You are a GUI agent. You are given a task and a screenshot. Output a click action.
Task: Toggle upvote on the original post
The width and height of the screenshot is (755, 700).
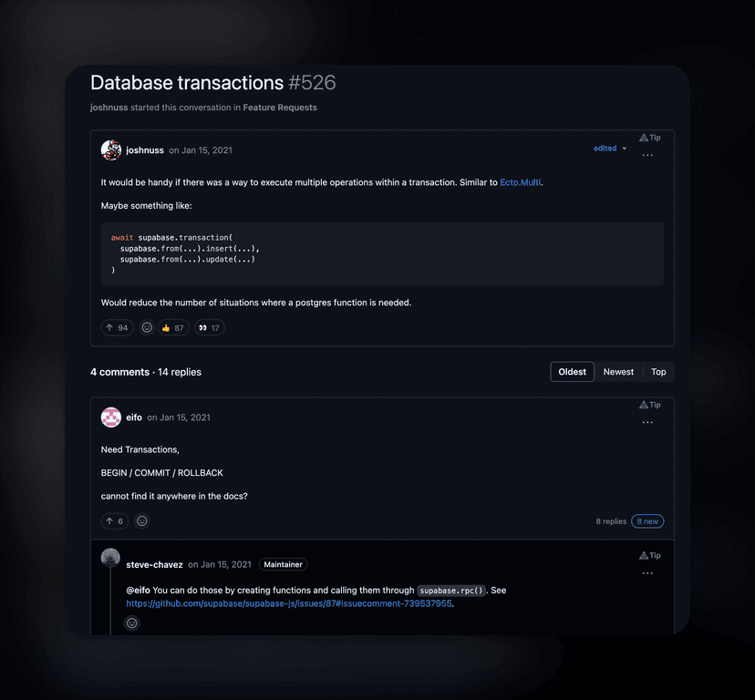[117, 327]
